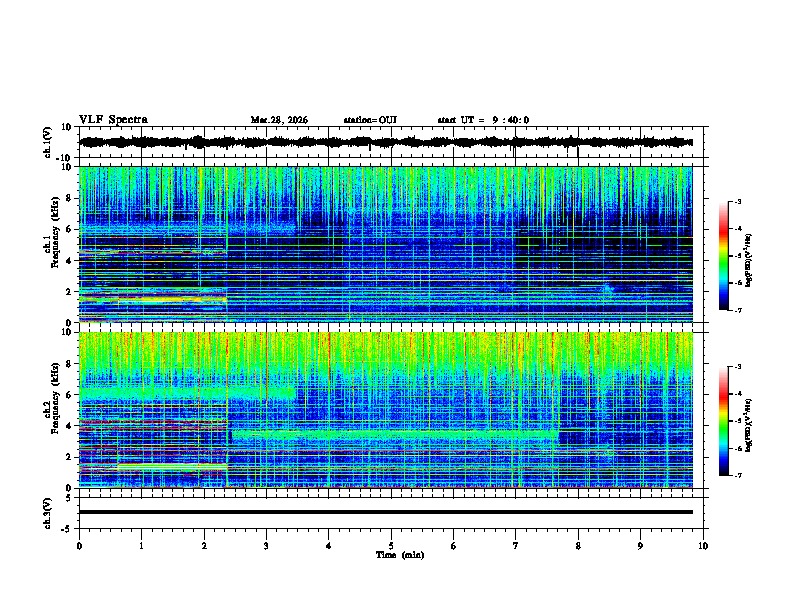This screenshot has width=792, height=612.
Task: Click the ch.1 "Frequency (kHz)" axis label
Action: click(x=55, y=232)
